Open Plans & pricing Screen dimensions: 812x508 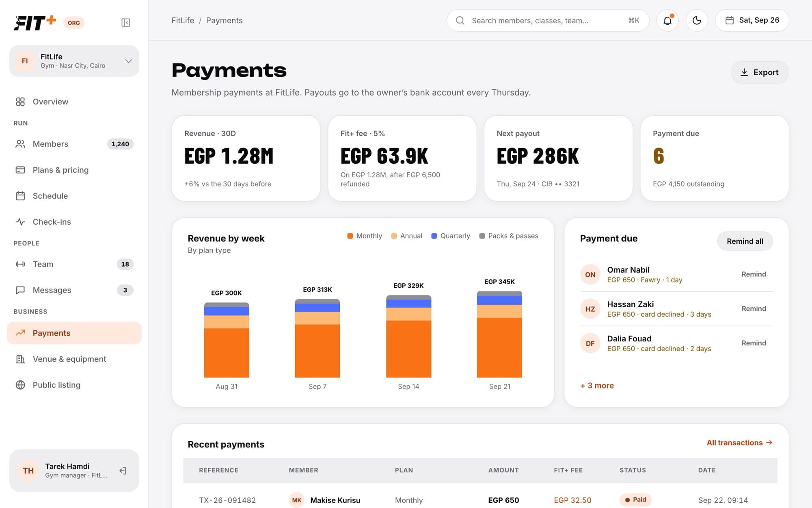point(74,170)
